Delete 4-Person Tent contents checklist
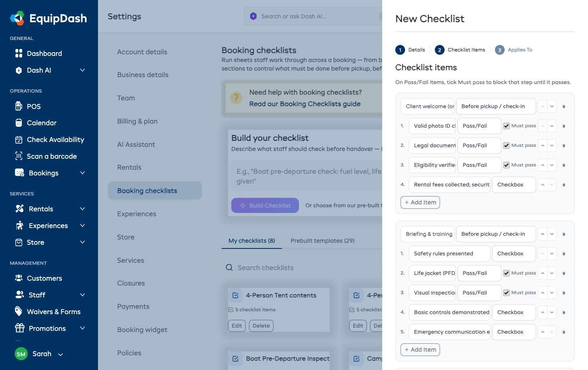Screen dimensions: 588x370 tap(261, 326)
